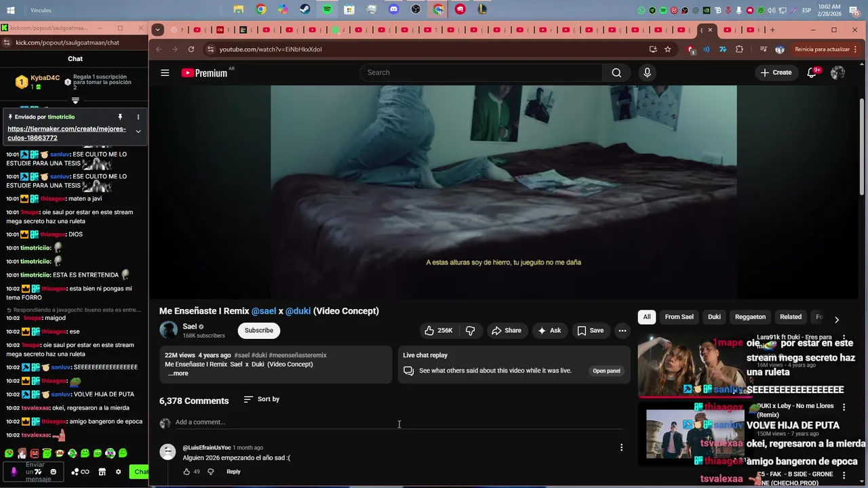Select the Reggaeton filter chip

click(750, 317)
